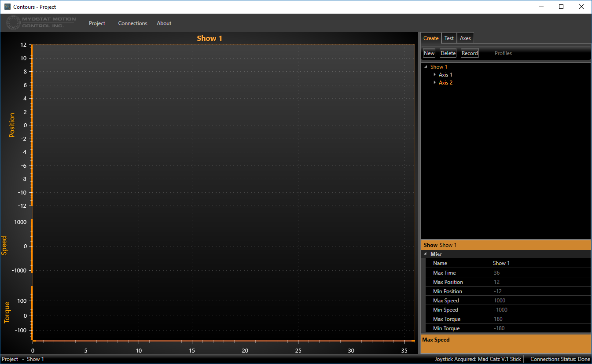592x364 pixels.
Task: Collapse the Misc property group
Action: click(425, 254)
